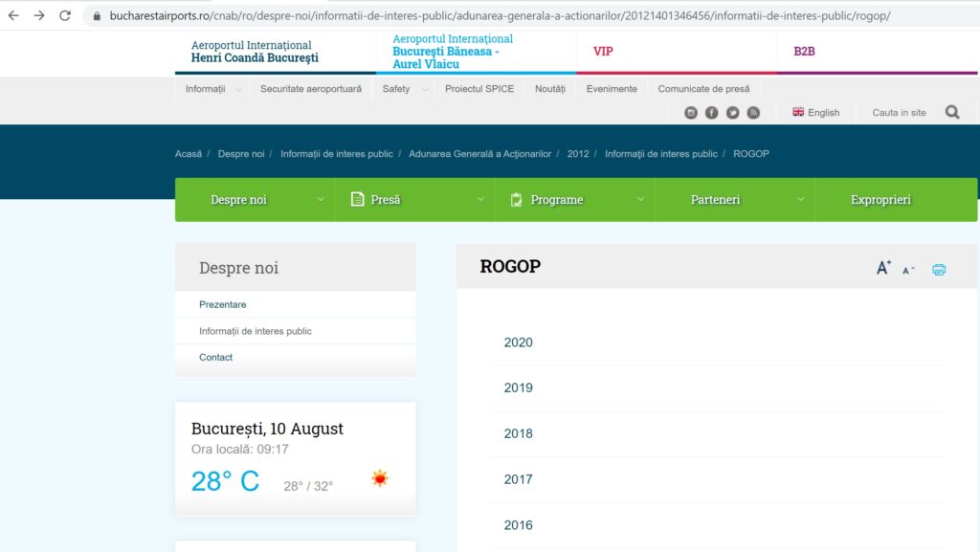Screen dimensions: 980x552
Task: Open the 2020 ROGOP entry
Action: pyautogui.click(x=518, y=342)
